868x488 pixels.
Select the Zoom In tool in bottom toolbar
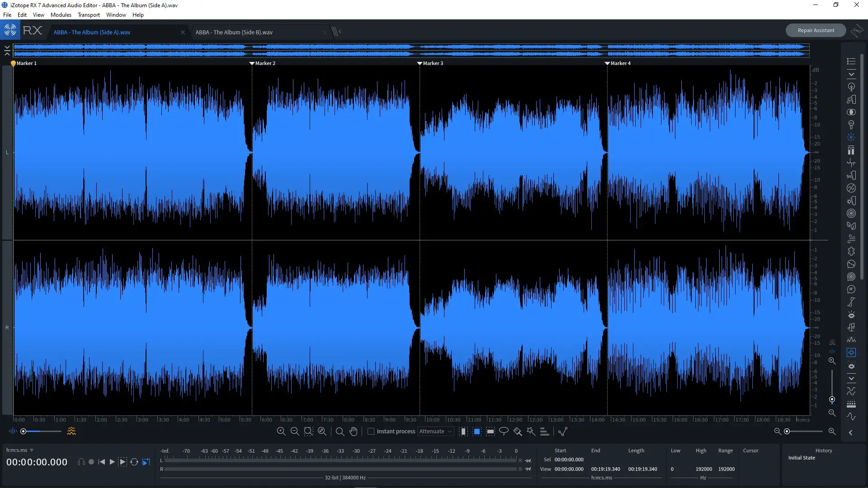click(281, 432)
